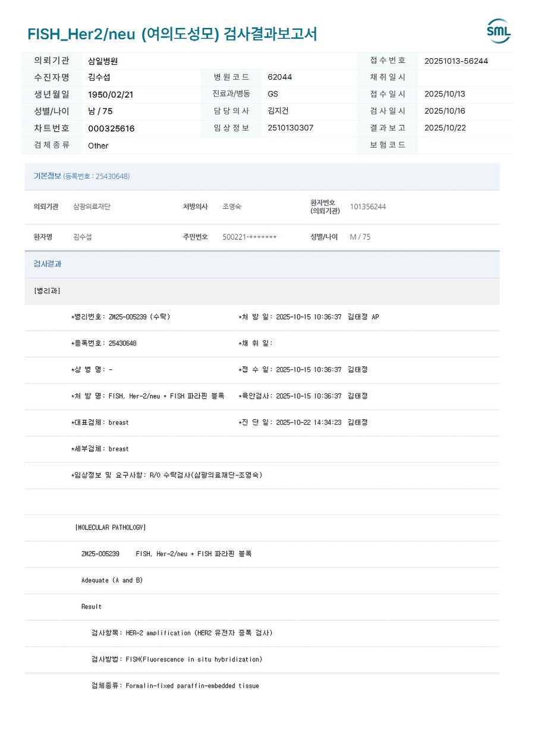Select the hospital code '62044'

pos(280,77)
